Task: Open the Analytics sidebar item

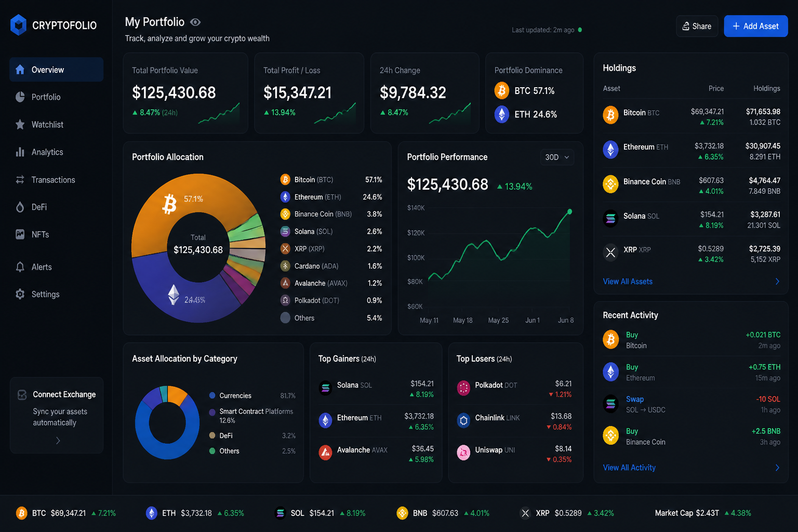Action: tap(56, 152)
